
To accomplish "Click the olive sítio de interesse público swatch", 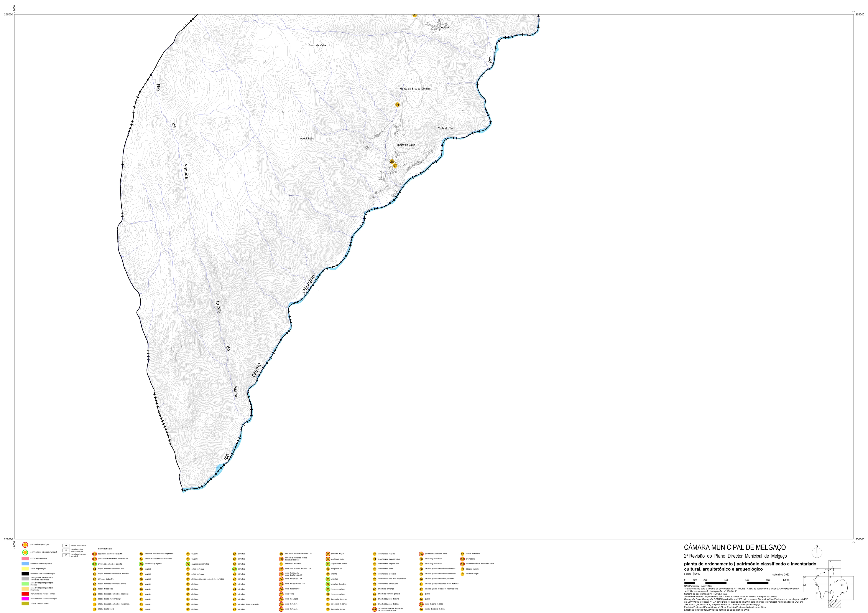I will click(x=25, y=603).
